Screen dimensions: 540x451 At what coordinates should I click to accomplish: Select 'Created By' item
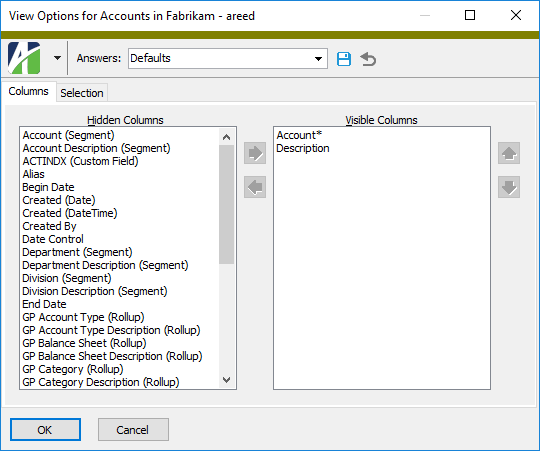coord(49,226)
